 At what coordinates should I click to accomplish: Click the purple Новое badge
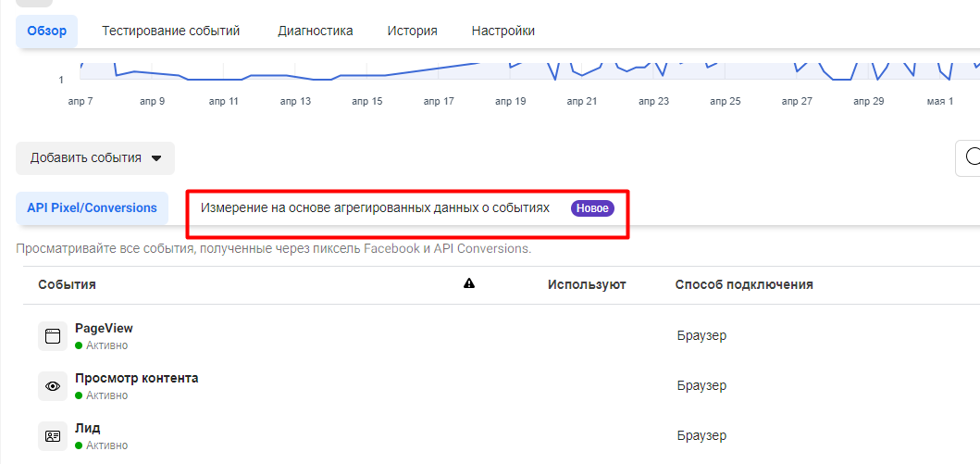click(592, 208)
